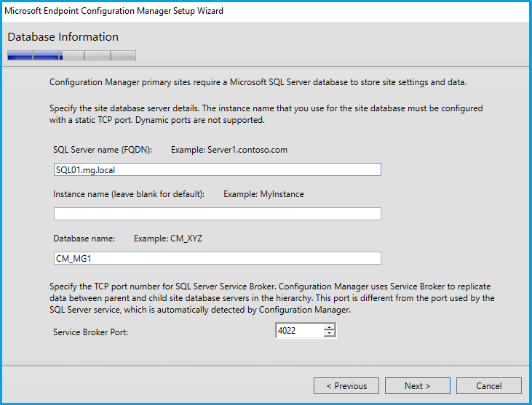This screenshot has height=405, width=532.
Task: Click the Service Broker Port number box
Action: [298, 331]
